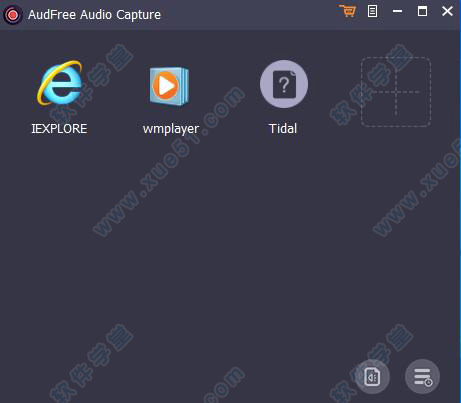Click the 'IEXPLORE' label text
This screenshot has width=461, height=403.
coord(59,129)
